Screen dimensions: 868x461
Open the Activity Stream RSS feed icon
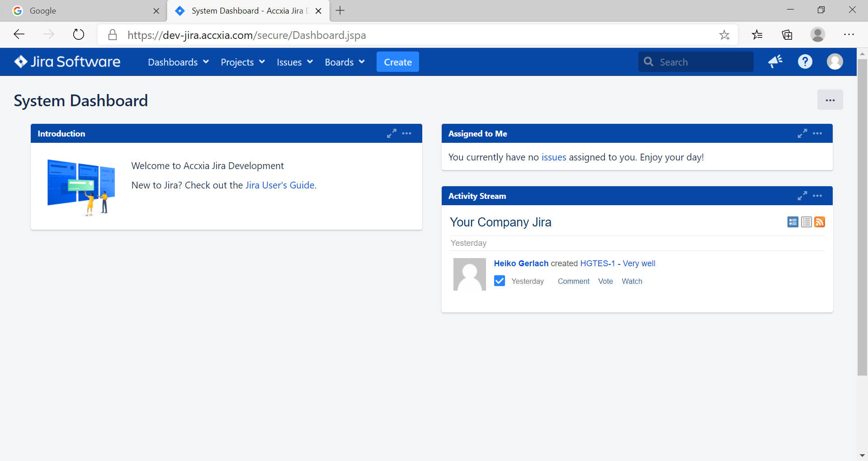[x=820, y=222]
